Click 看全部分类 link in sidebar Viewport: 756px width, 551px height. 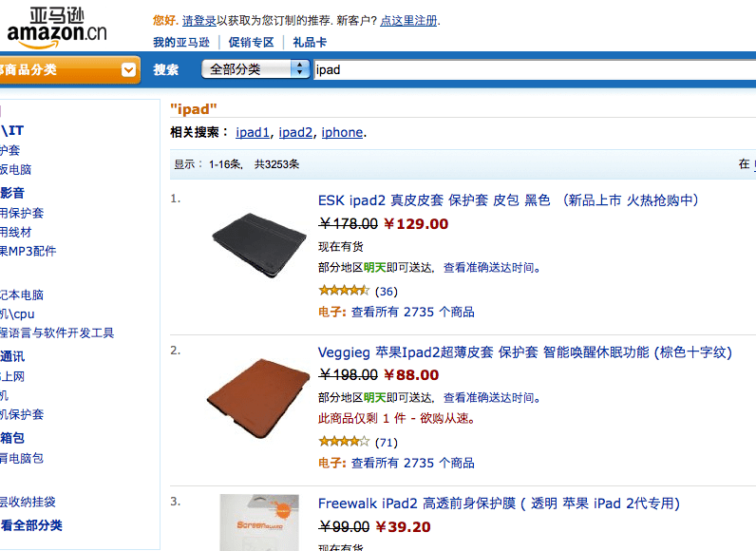click(x=31, y=525)
